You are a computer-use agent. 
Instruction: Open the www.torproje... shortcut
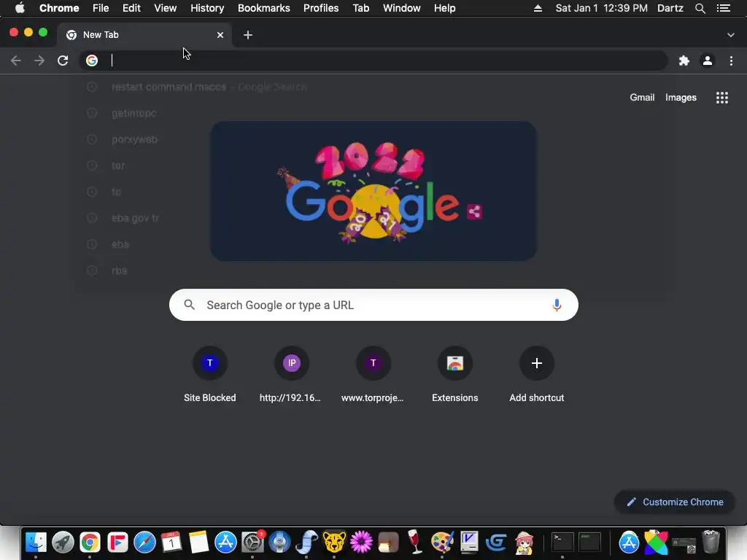pyautogui.click(x=373, y=376)
